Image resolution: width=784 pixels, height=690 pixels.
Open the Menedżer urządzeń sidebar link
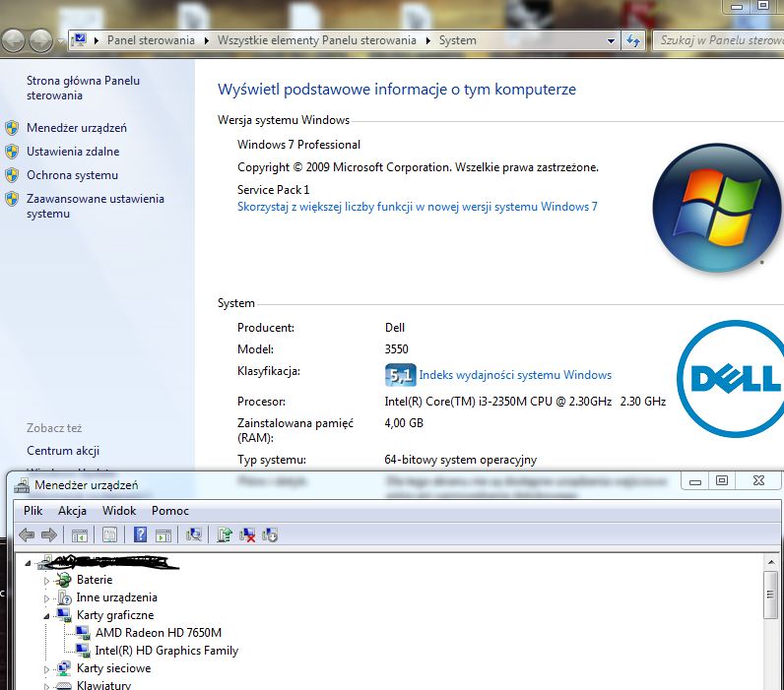pos(77,128)
